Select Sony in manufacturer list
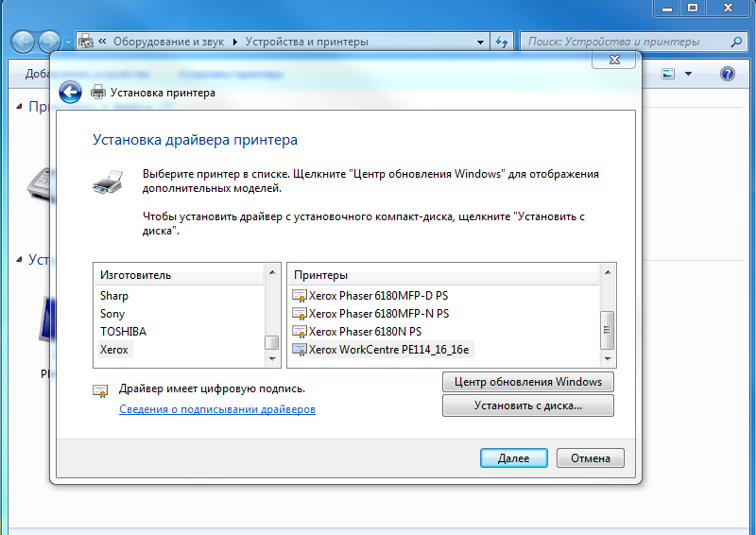This screenshot has width=756, height=535. pyautogui.click(x=112, y=314)
